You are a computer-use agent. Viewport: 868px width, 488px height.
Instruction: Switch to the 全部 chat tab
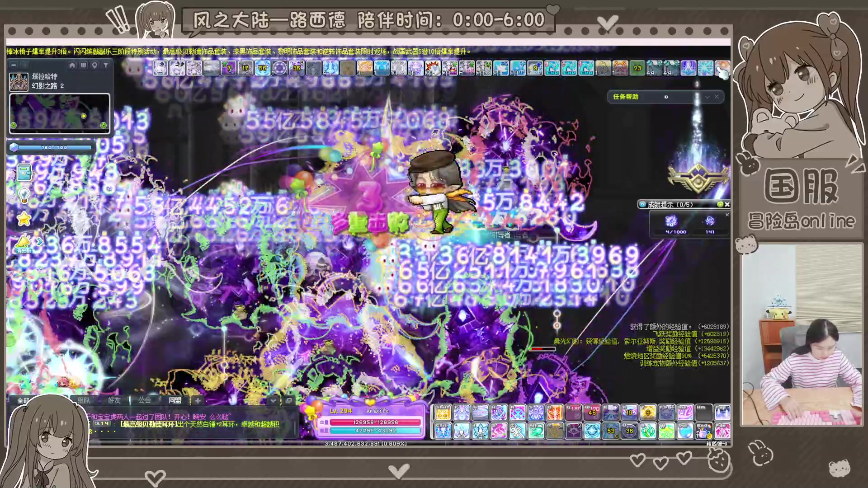tap(23, 400)
